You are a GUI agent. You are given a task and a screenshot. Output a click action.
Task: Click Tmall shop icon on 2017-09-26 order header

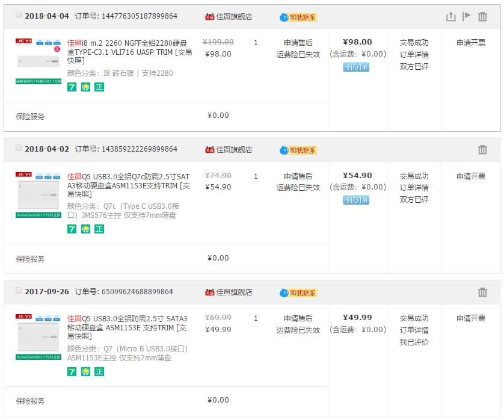click(x=209, y=292)
